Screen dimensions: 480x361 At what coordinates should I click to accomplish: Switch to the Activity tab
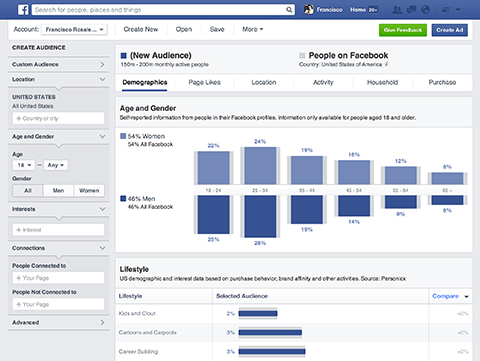pos(323,82)
